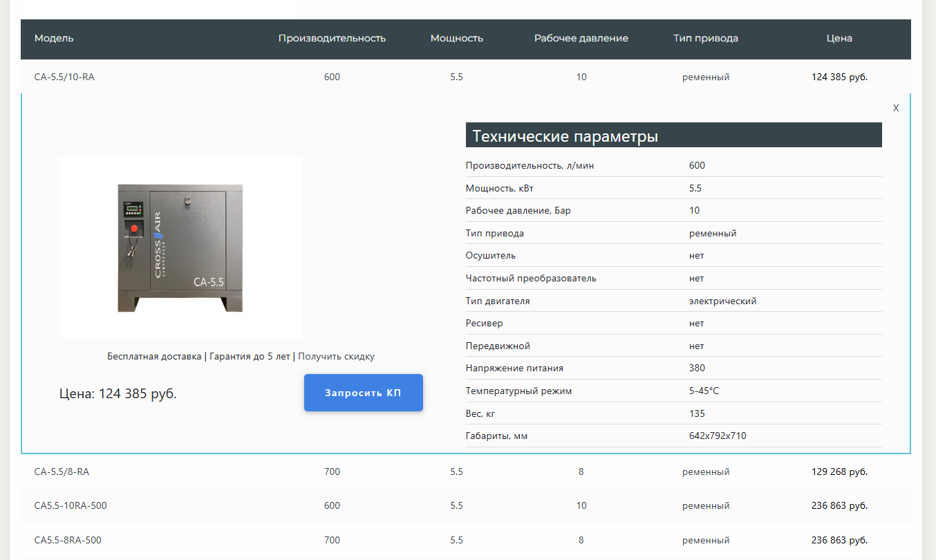936x560 pixels.
Task: Open the CA-5.5 compressor product image
Action: [180, 248]
